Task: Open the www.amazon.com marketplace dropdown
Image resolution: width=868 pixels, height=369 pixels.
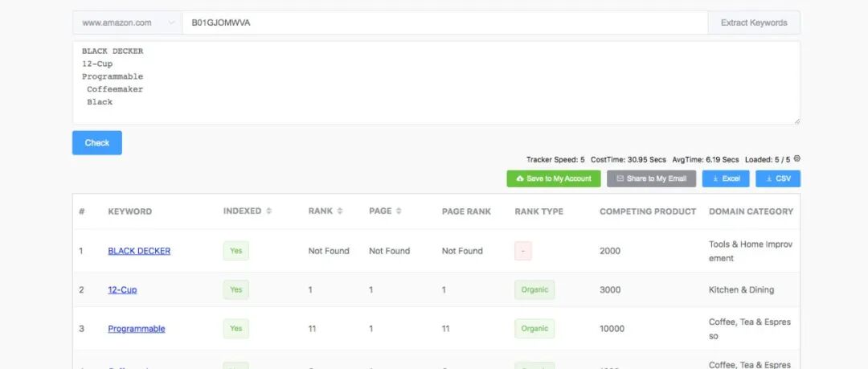Action: pyautogui.click(x=127, y=23)
